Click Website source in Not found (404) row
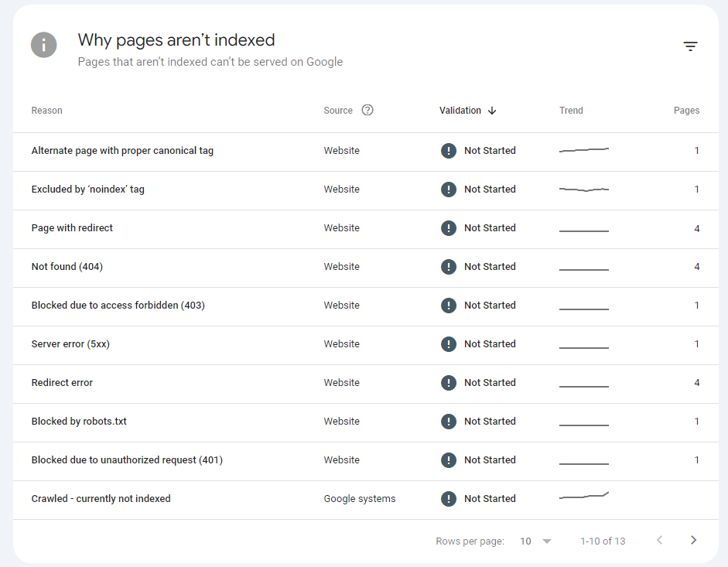The width and height of the screenshot is (728, 567). pos(342,267)
